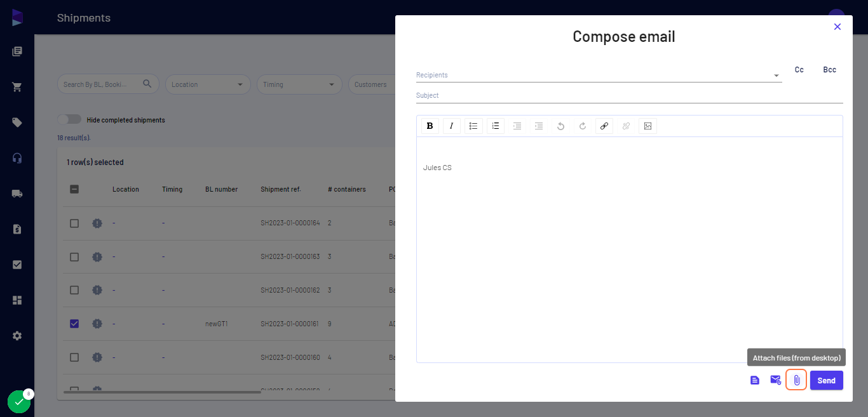Apply italic formatting in email editor

[452, 126]
